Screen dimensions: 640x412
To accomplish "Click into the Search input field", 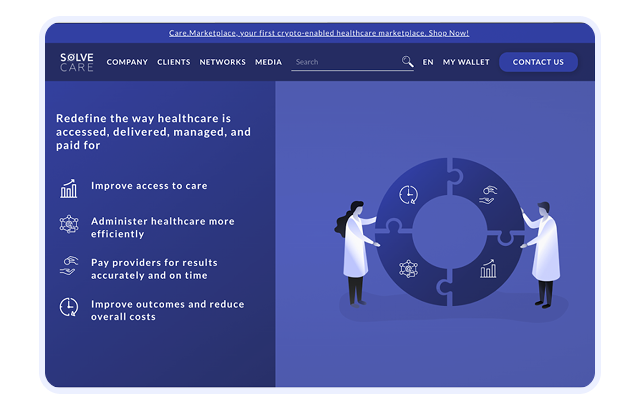I will [x=345, y=62].
